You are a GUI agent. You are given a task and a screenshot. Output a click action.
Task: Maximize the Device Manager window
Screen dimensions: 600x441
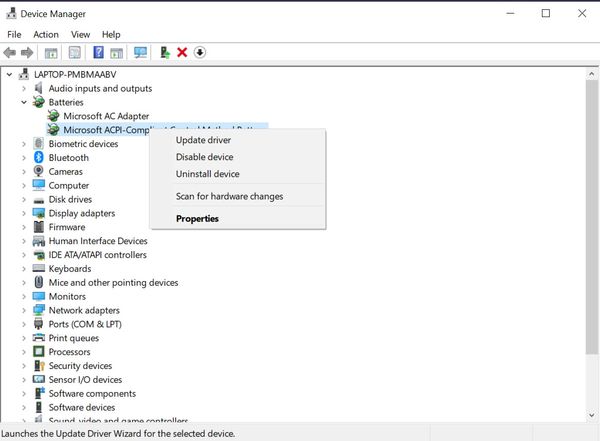(546, 13)
